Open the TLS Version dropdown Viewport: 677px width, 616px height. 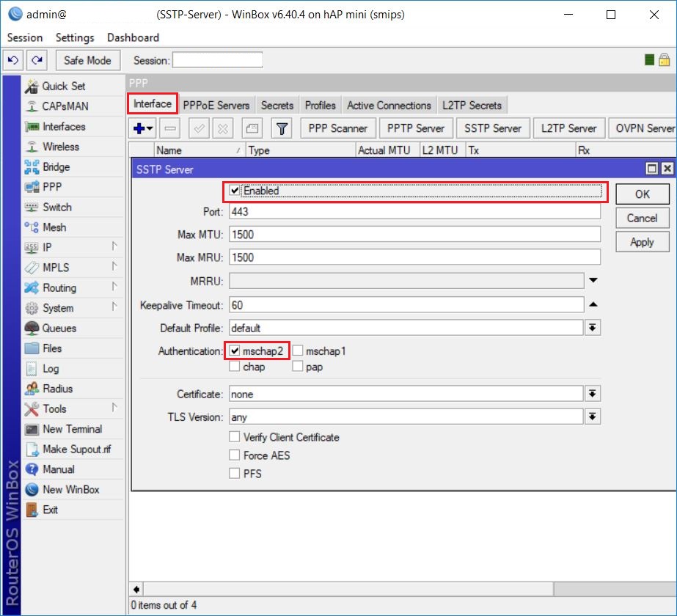[x=593, y=417]
